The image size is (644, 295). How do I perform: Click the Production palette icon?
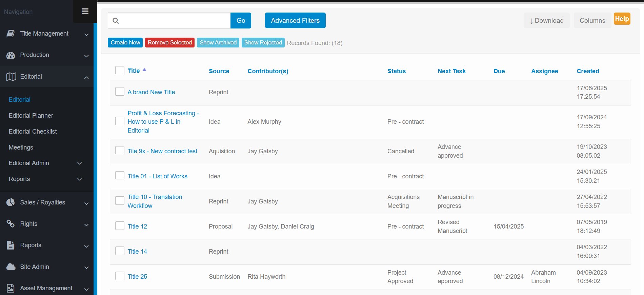pyautogui.click(x=11, y=55)
